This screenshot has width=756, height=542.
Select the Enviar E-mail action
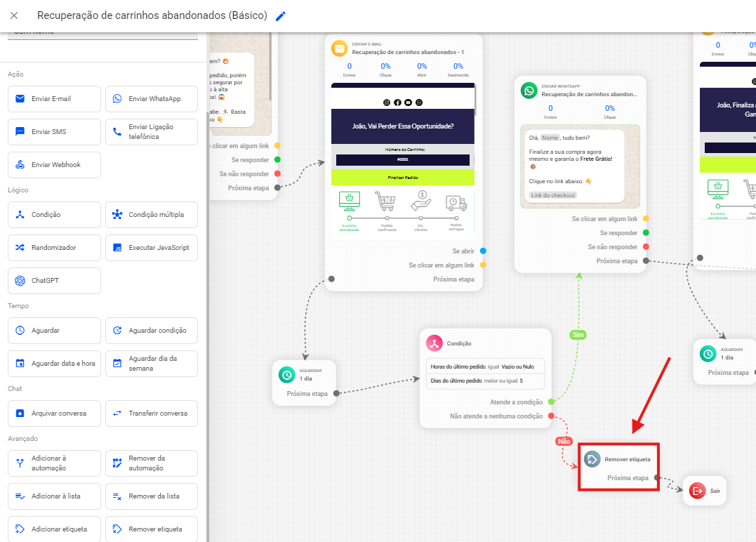54,99
